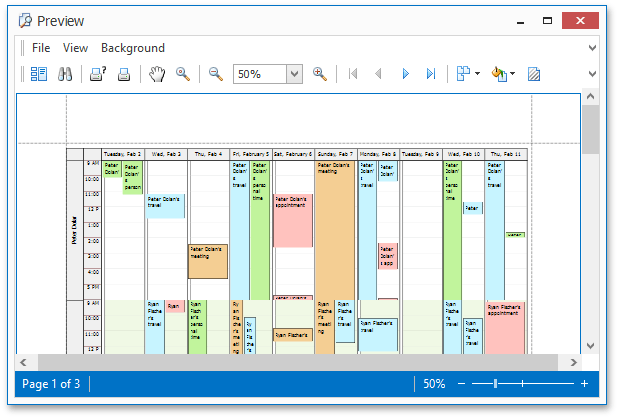Screen dimensions: 620x420
Task: Click the plus button beside zoom slider
Action: coord(584,384)
